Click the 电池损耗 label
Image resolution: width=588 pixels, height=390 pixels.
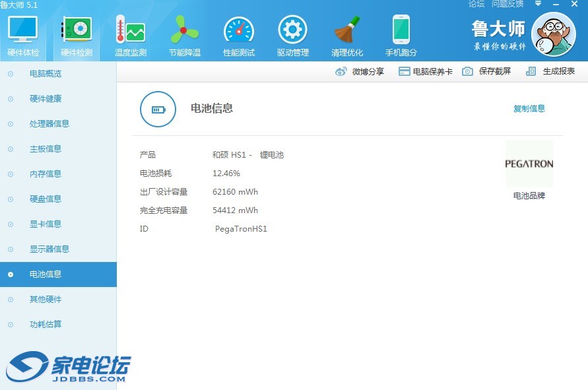point(156,174)
